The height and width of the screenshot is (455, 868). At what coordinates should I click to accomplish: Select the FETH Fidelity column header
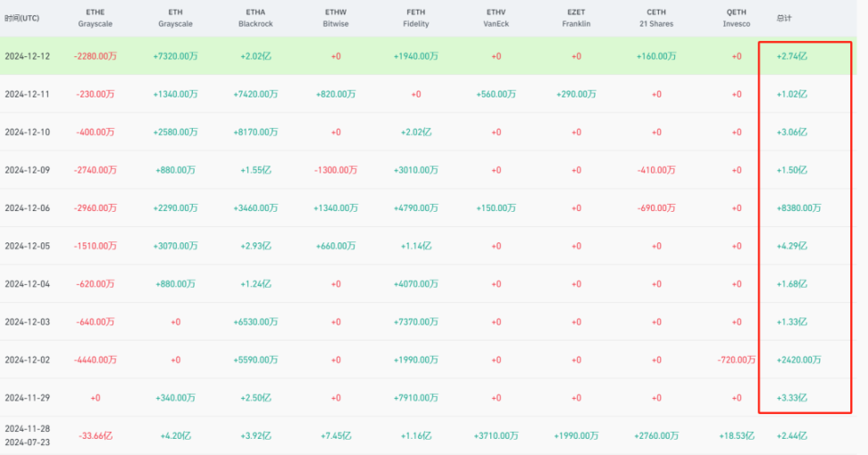pyautogui.click(x=415, y=18)
